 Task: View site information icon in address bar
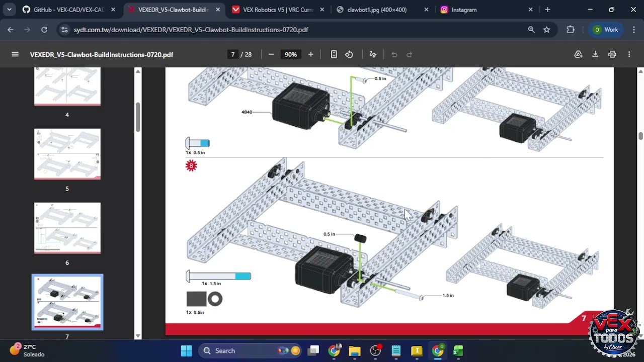pyautogui.click(x=64, y=30)
